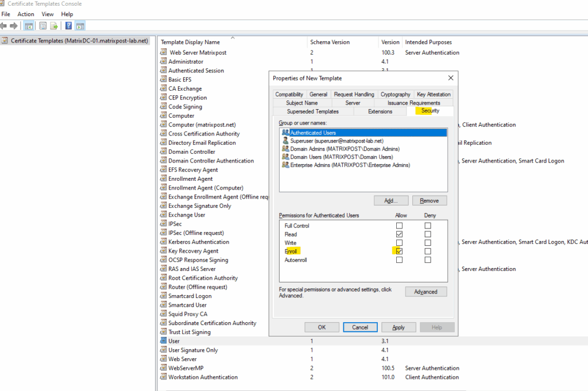Click the Properties toolbar icon
588x391 pixels.
[42, 26]
